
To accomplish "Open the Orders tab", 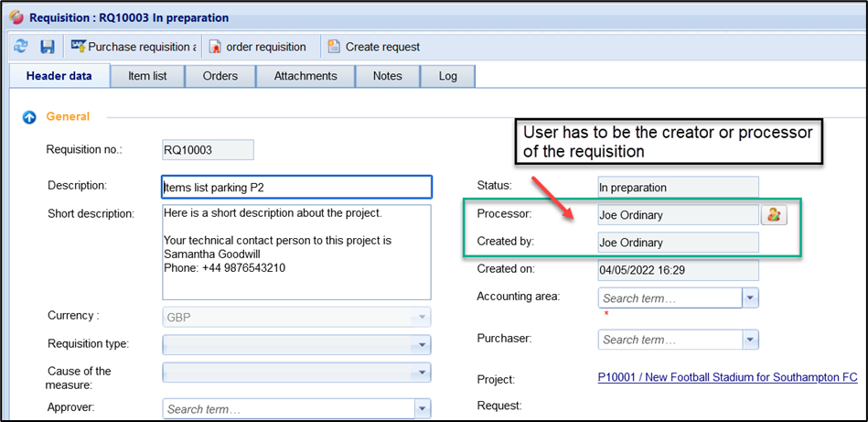I will pos(220,76).
